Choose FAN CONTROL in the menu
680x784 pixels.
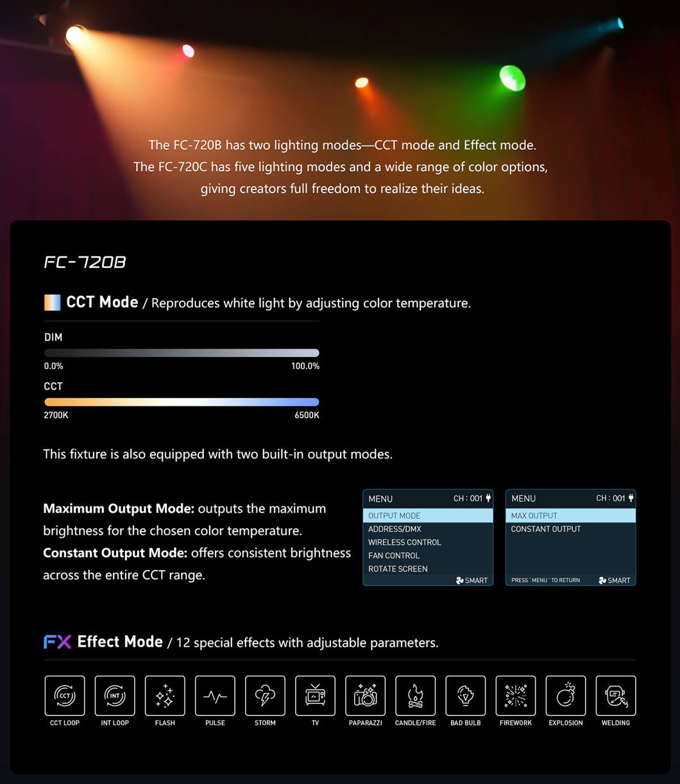[393, 556]
